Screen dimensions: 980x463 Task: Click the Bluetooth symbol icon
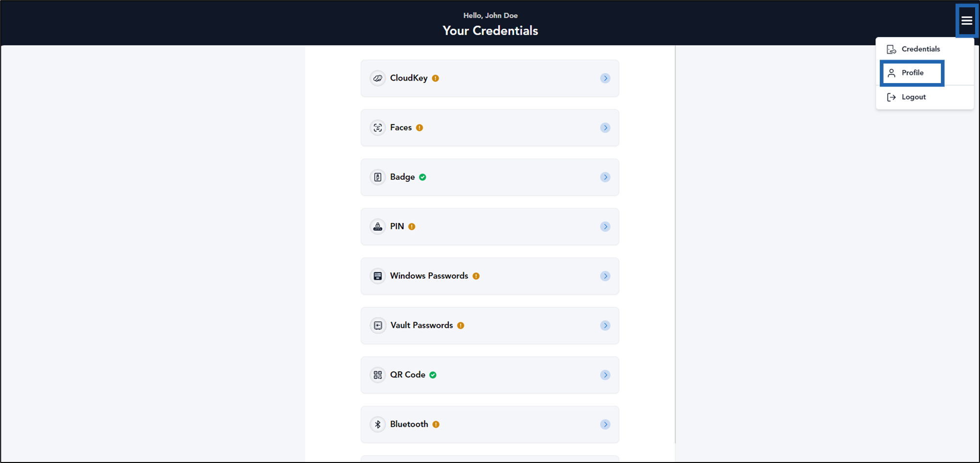[x=378, y=424]
